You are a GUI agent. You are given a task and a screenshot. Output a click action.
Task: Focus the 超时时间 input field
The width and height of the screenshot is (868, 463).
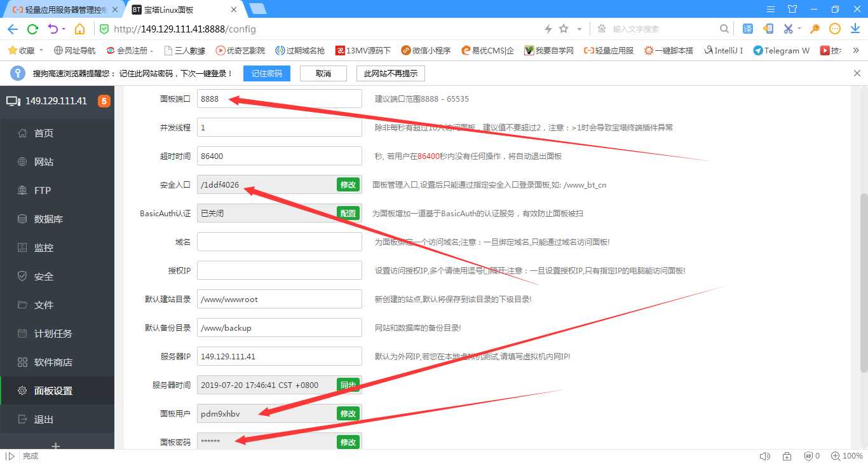tap(279, 156)
